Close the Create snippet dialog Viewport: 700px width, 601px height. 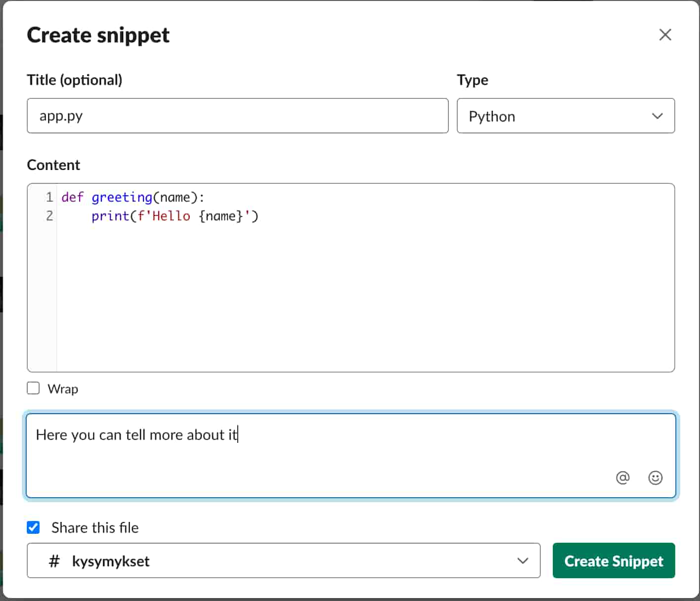point(665,35)
